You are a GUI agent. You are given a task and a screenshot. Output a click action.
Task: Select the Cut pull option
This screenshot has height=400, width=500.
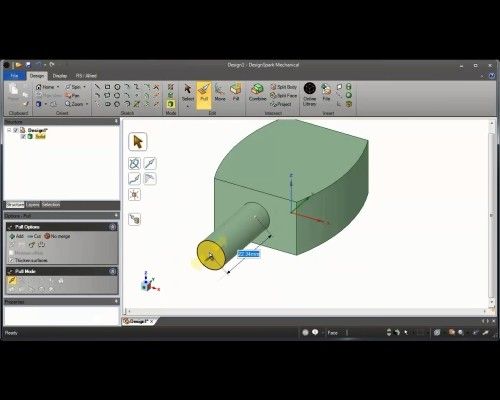tap(34, 236)
